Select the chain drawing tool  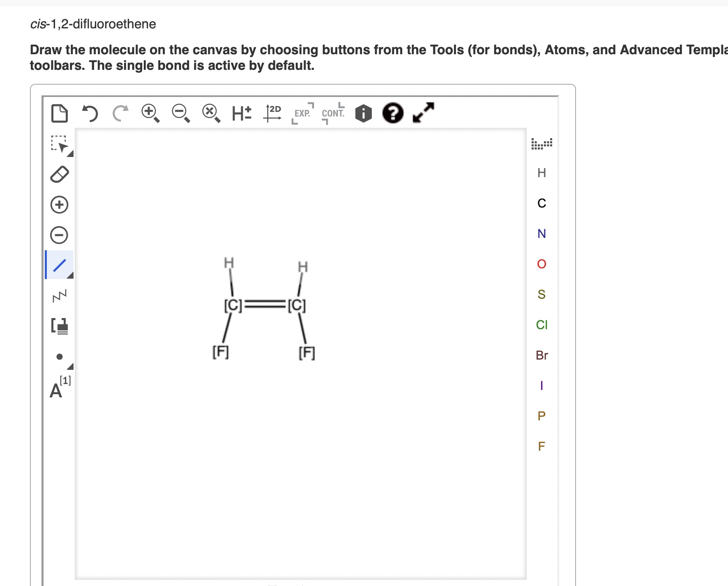(x=60, y=295)
